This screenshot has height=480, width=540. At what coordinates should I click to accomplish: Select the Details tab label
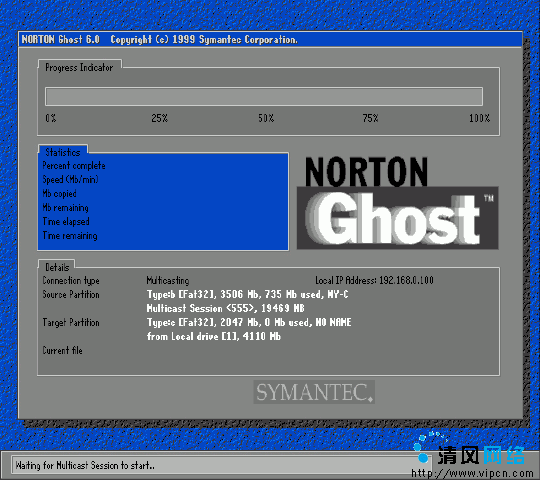pos(57,267)
